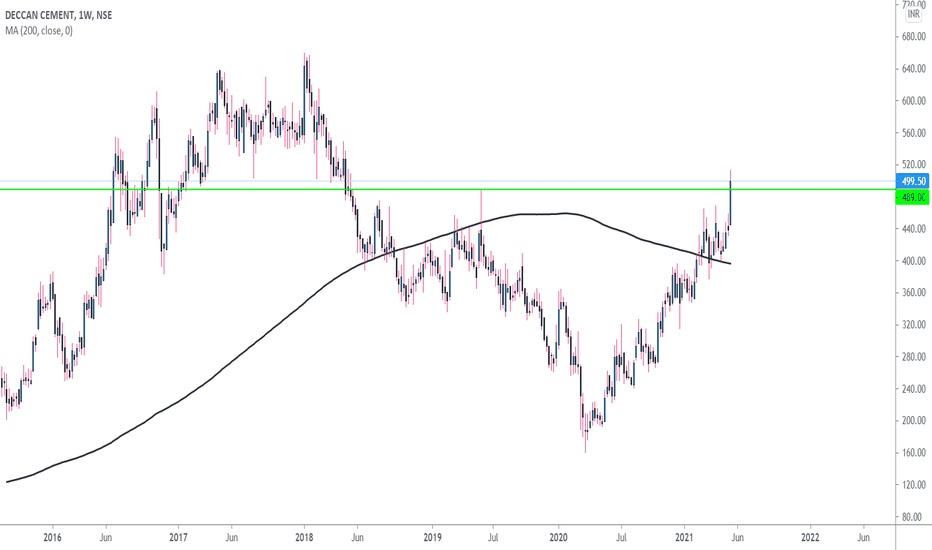Viewport: 932px width, 550px height.
Task: Click the 2016 time axis label
Action: click(x=52, y=538)
